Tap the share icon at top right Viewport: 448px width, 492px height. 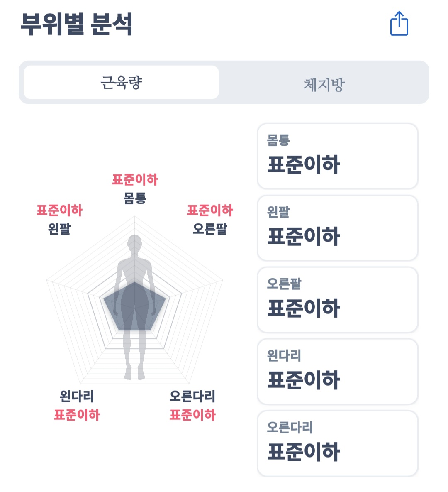point(399,24)
